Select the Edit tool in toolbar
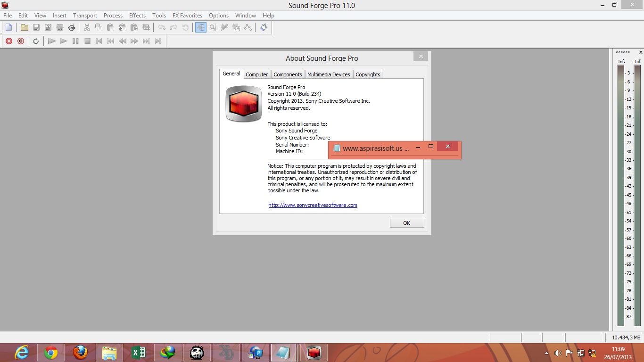The height and width of the screenshot is (362, 644). (x=201, y=27)
